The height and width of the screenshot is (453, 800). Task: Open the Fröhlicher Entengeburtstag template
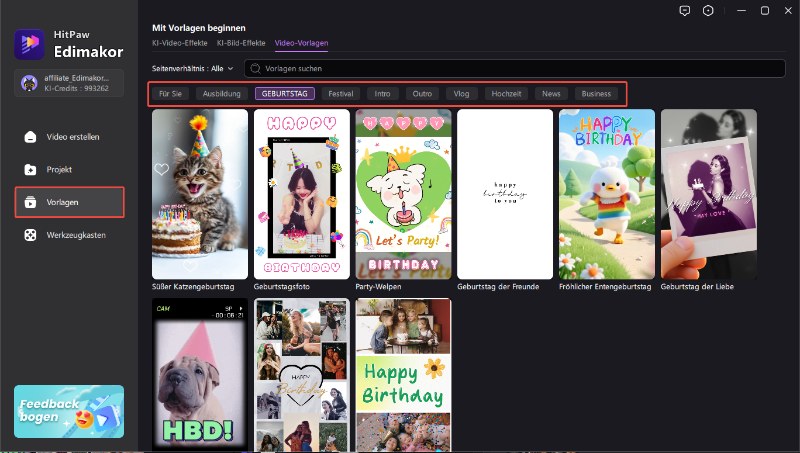[x=607, y=194]
